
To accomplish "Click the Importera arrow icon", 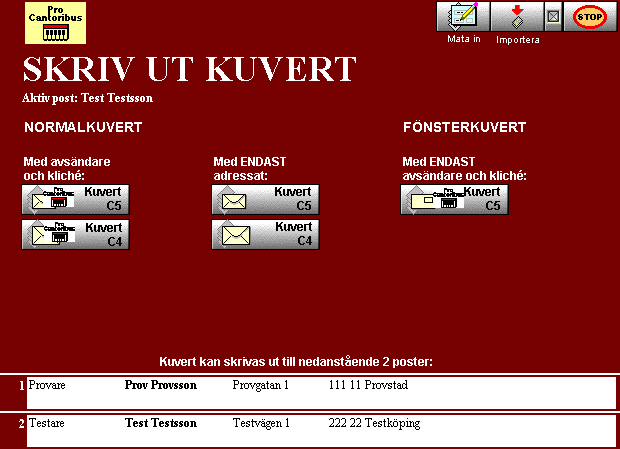I will [517, 17].
